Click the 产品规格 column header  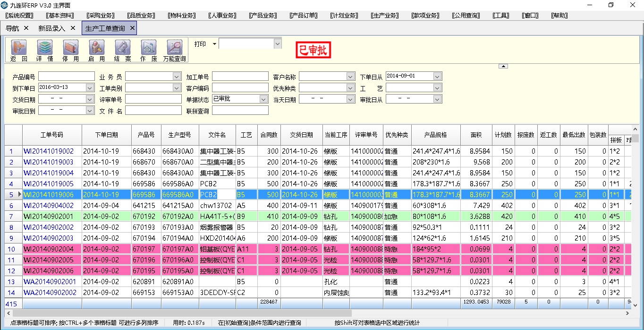coord(436,135)
